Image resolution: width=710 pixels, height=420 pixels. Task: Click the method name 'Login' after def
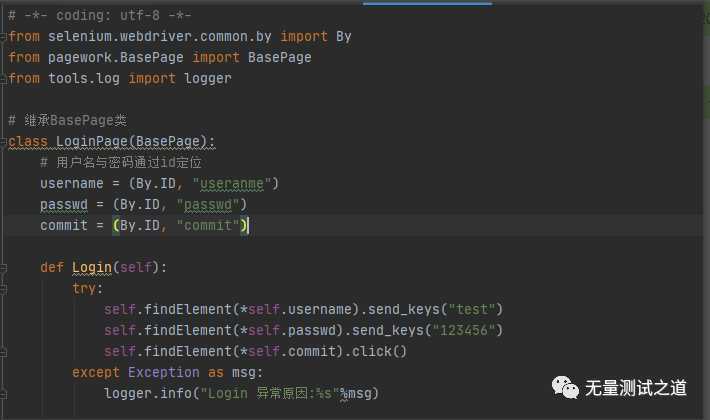(92, 267)
